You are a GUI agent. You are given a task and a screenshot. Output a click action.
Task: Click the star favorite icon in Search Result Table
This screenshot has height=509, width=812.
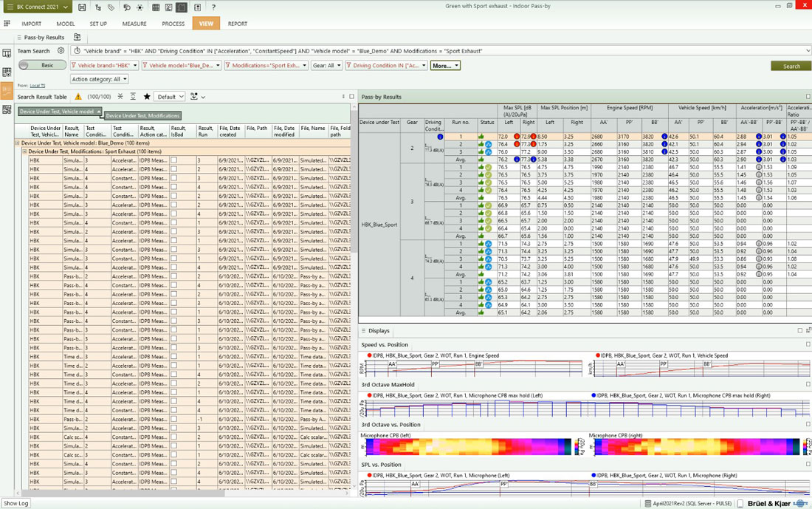pyautogui.click(x=147, y=97)
